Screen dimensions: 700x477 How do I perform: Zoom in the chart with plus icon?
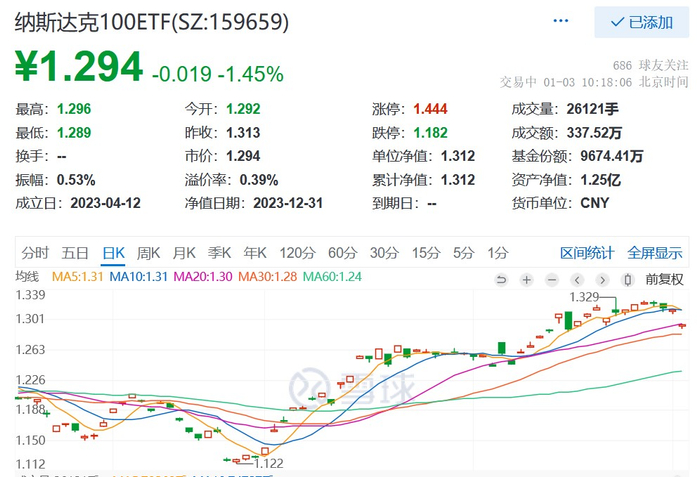point(527,280)
